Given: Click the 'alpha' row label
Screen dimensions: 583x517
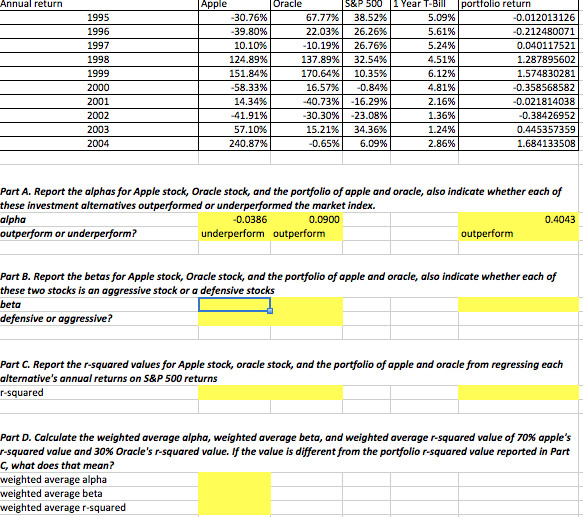Looking at the screenshot, I should point(13,219).
